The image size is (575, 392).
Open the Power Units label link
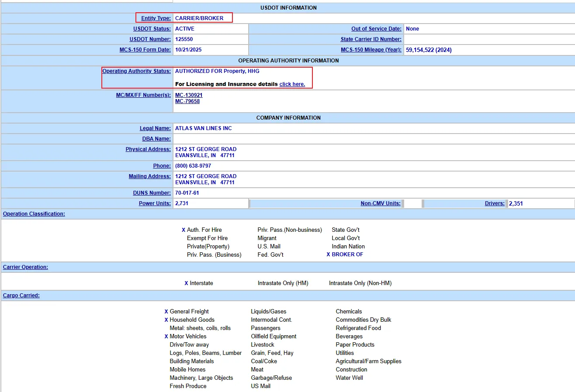pos(155,203)
